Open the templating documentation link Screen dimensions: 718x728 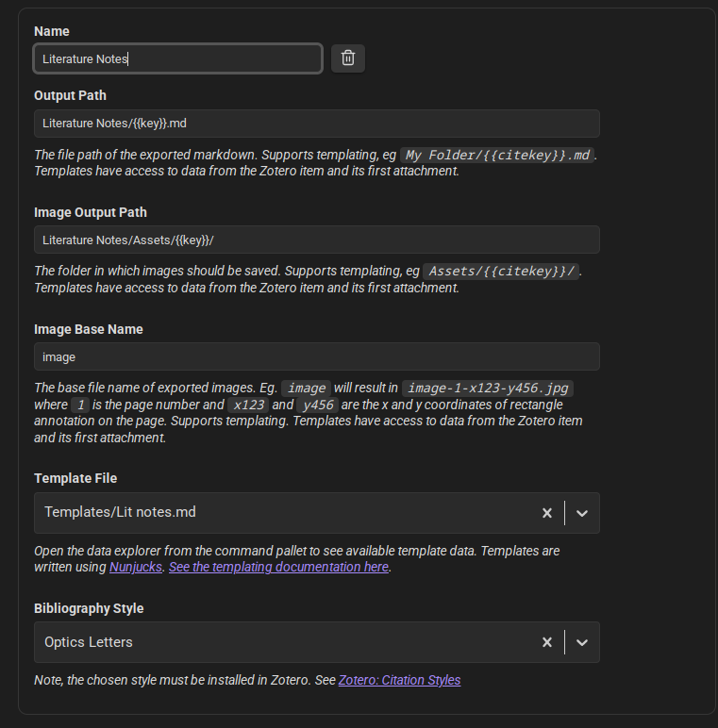pos(278,567)
